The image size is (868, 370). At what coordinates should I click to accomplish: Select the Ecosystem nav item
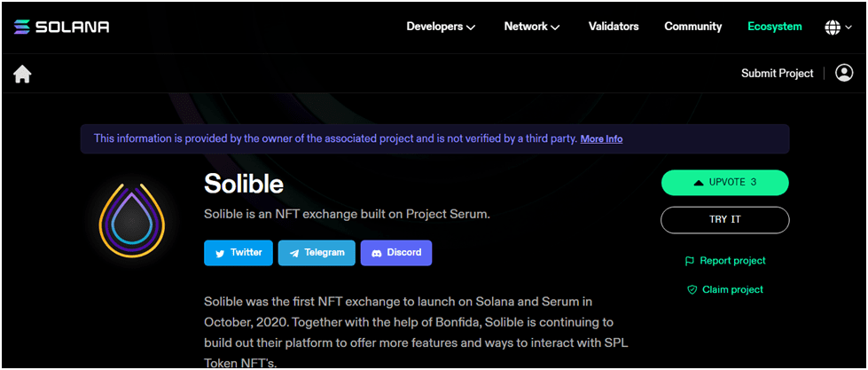(x=774, y=27)
